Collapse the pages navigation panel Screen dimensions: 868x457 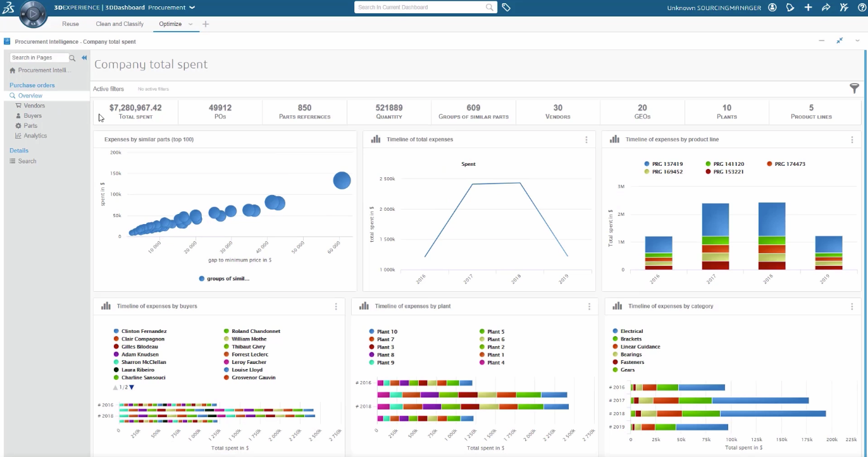[84, 57]
